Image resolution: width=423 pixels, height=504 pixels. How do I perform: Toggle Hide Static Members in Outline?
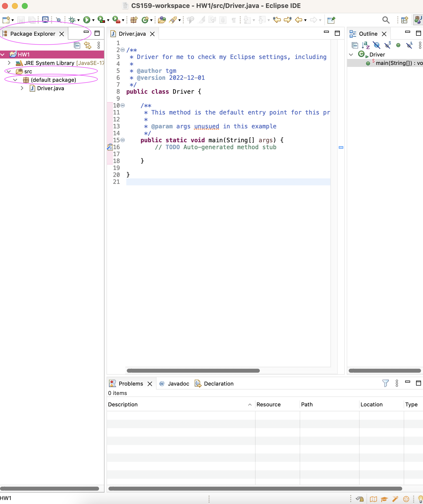point(388,45)
